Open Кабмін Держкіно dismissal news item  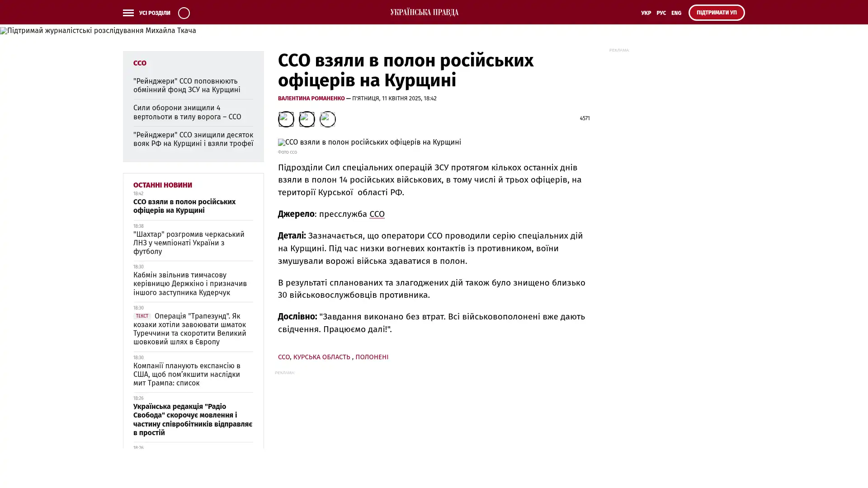pyautogui.click(x=190, y=284)
